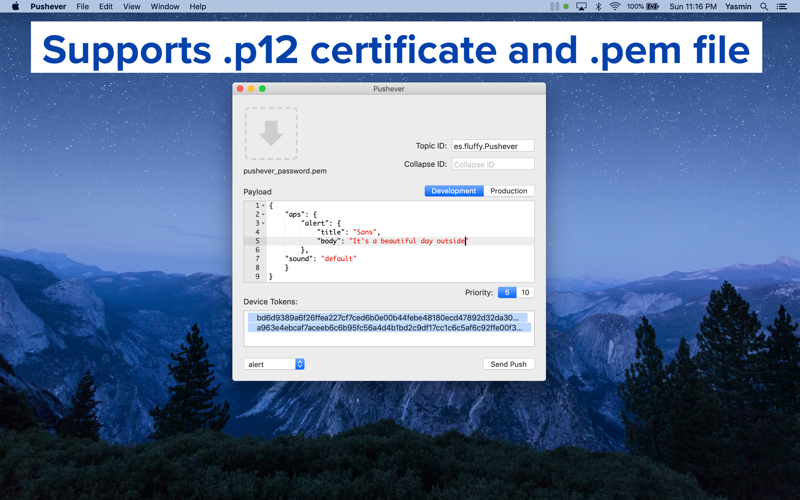Image resolution: width=800 pixels, height=500 pixels.
Task: Click the Wi-Fi status icon
Action: pos(615,7)
